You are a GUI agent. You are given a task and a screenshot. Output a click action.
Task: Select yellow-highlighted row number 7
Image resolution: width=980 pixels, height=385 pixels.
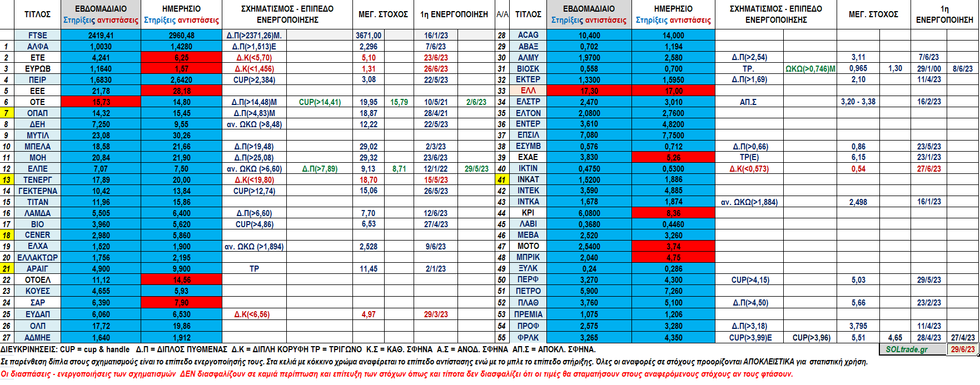tap(7, 113)
